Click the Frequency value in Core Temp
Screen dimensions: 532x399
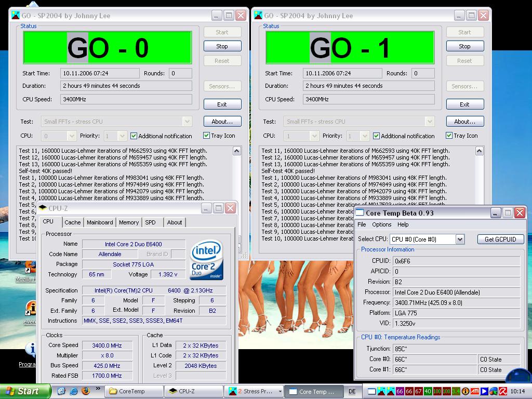456,303
